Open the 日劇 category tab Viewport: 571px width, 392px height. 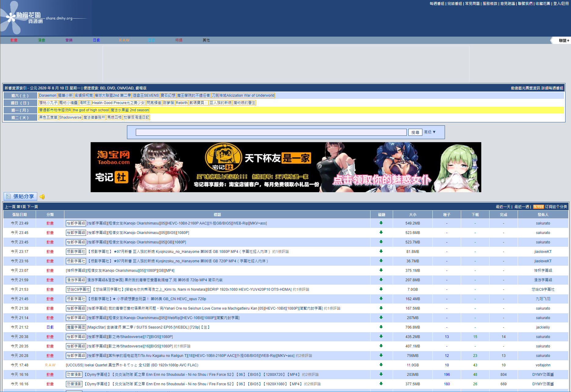point(96,40)
